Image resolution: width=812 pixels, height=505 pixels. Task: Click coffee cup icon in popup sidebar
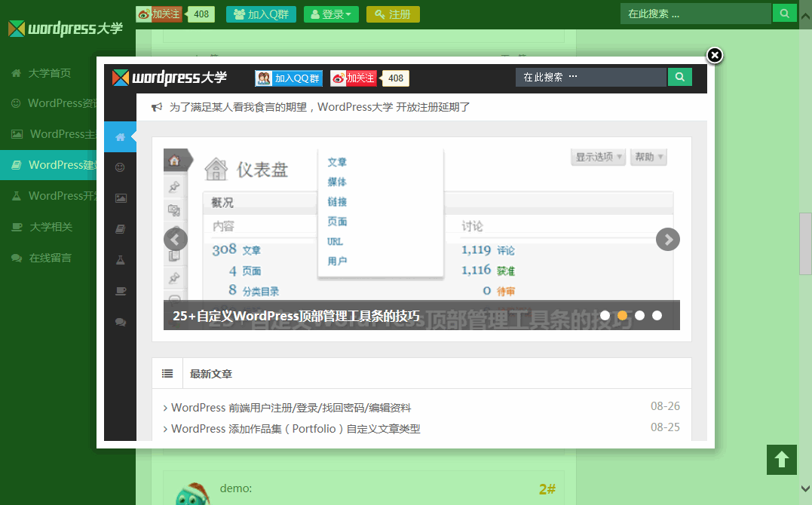[x=121, y=291]
